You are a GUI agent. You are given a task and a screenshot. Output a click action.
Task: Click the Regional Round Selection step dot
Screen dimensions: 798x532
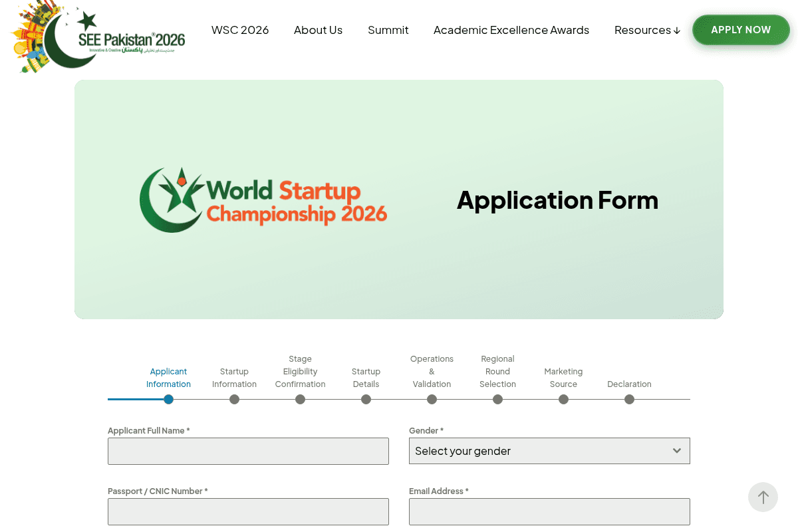point(497,399)
